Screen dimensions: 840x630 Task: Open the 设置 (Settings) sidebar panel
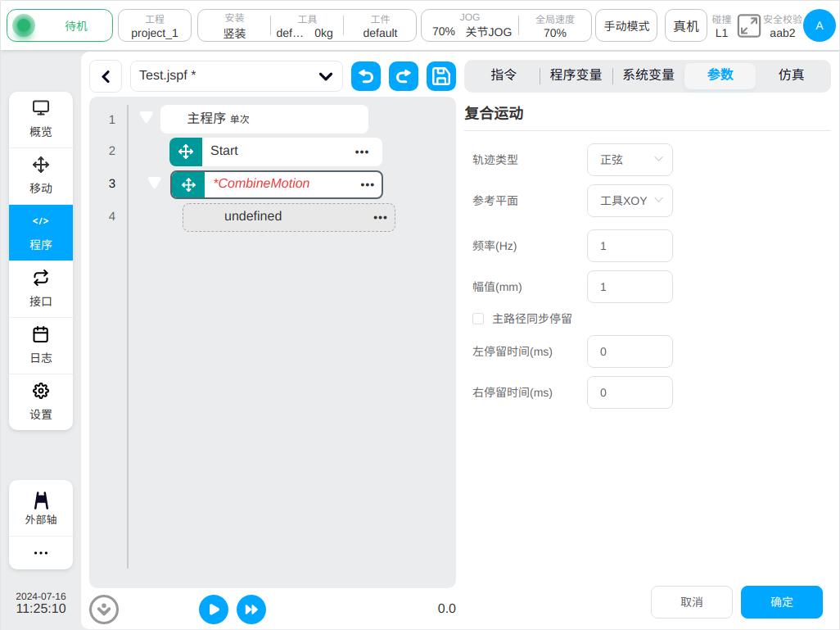tap(41, 402)
